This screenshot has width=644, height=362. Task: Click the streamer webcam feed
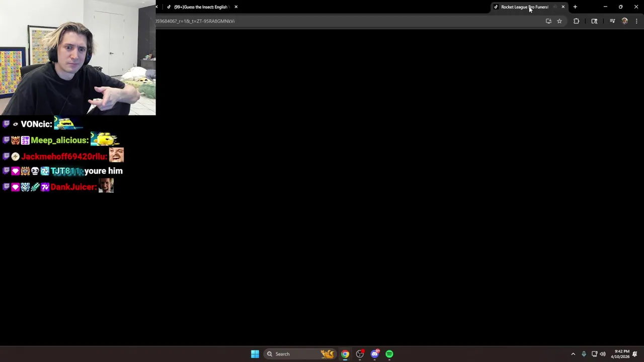(x=78, y=58)
